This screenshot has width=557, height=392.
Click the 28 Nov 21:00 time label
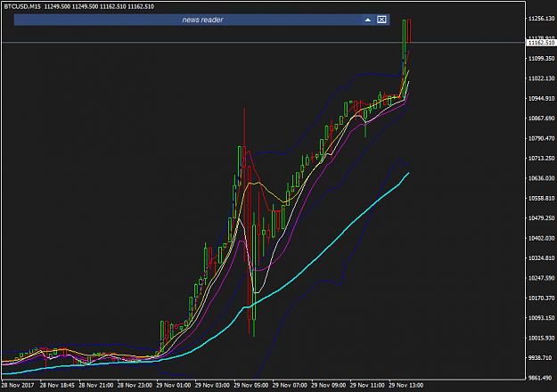[x=96, y=385]
